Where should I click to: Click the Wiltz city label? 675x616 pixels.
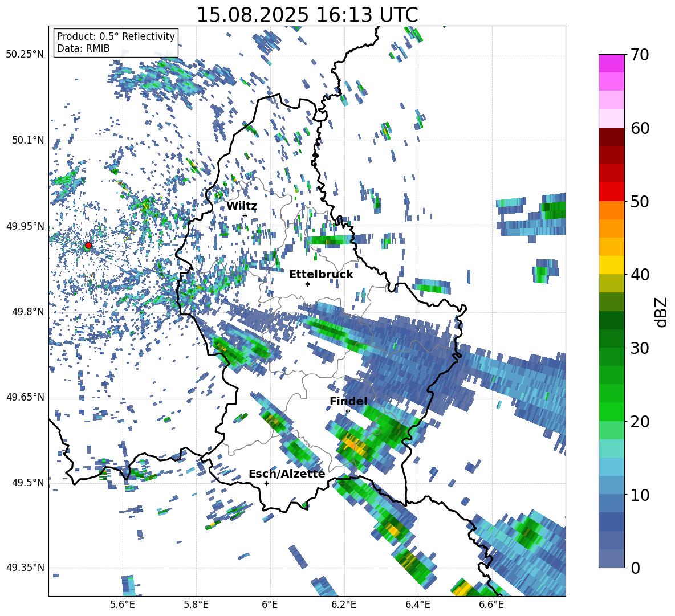click(242, 206)
